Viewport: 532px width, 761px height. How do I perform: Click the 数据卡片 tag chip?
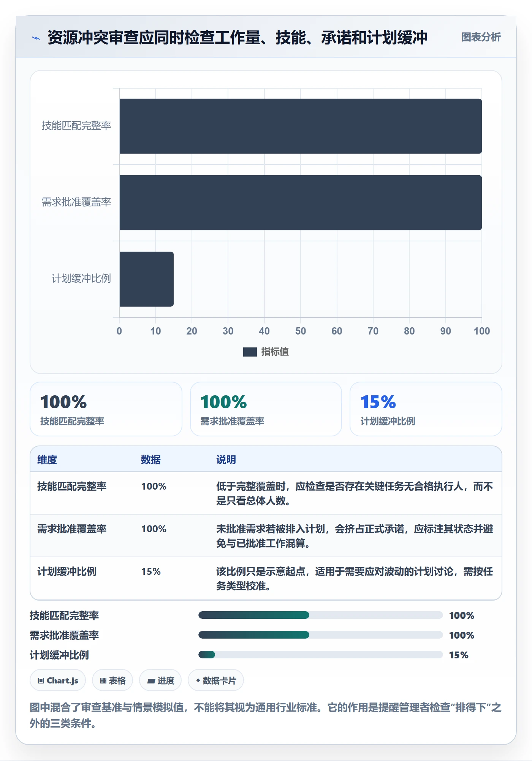point(216,680)
